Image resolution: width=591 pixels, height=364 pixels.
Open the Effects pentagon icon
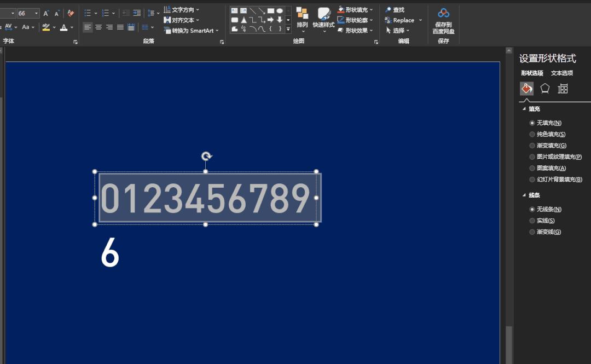(544, 89)
